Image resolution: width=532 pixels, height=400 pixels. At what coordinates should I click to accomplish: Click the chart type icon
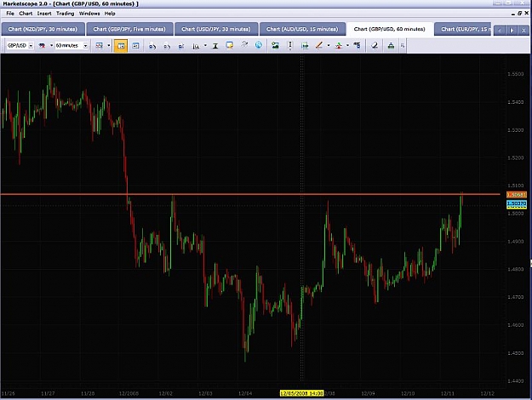(x=99, y=45)
